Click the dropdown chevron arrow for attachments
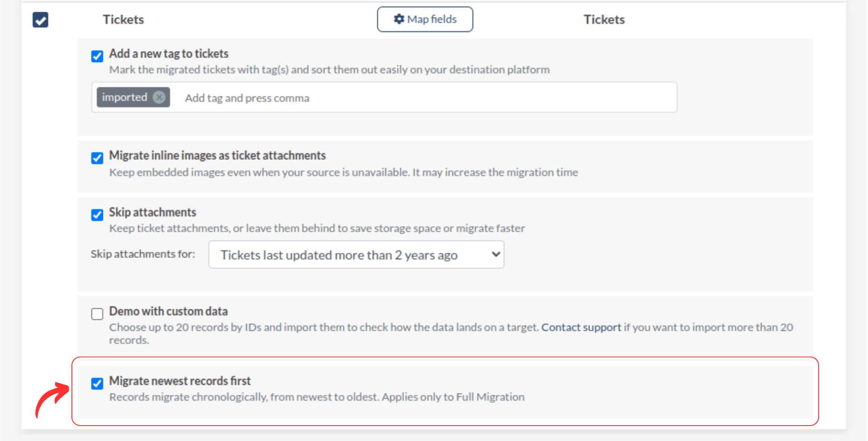 496,254
